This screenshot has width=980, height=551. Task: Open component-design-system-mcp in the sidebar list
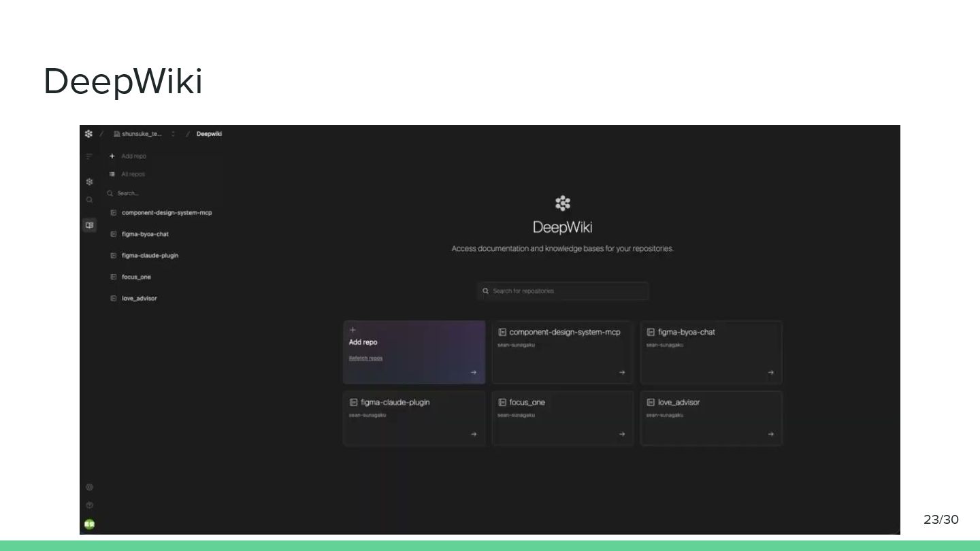162,213
